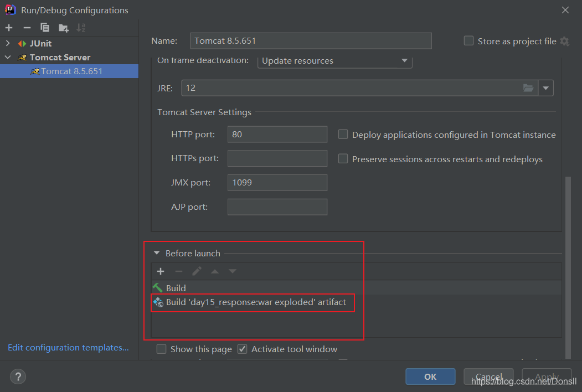
Task: Click Cancel button
Action: pos(488,376)
